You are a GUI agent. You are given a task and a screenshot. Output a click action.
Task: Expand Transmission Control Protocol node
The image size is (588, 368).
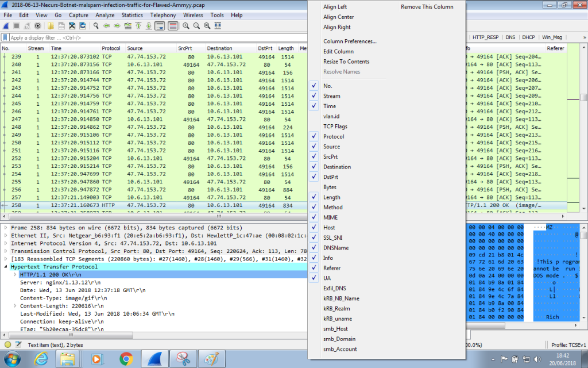click(6, 251)
